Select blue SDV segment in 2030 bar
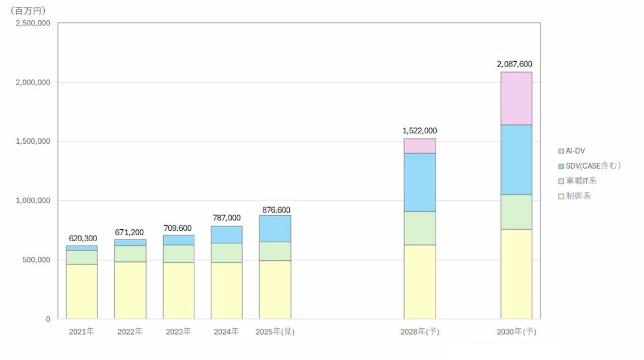Image resolution: width=644 pixels, height=360 pixels. point(516,159)
